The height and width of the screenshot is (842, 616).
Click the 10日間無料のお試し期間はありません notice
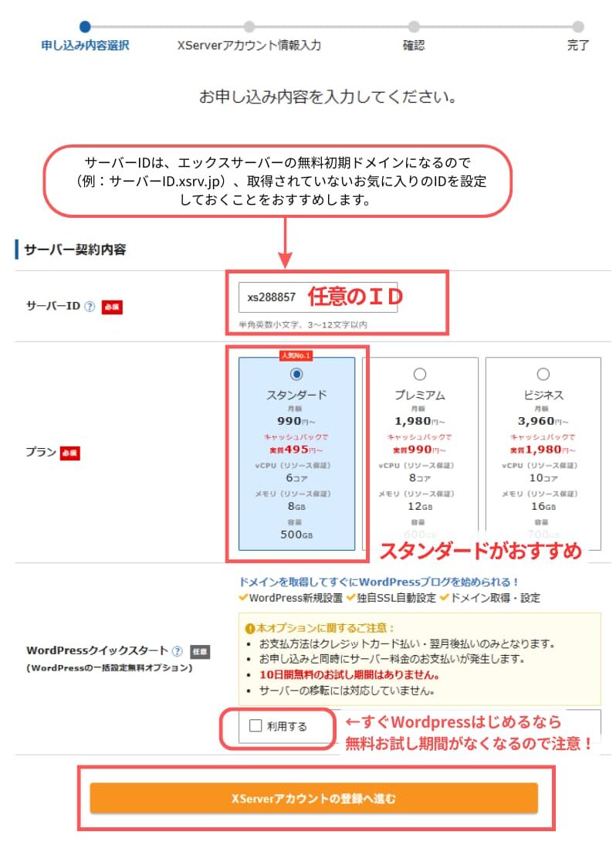click(350, 675)
